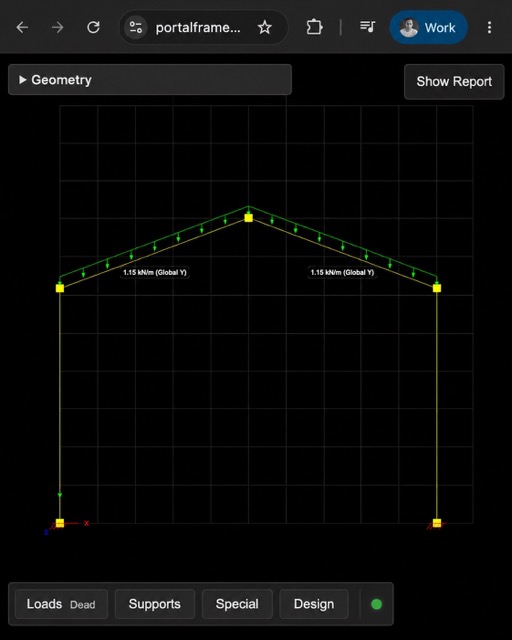This screenshot has width=512, height=640.
Task: Select the right eave node
Action: tap(437, 289)
